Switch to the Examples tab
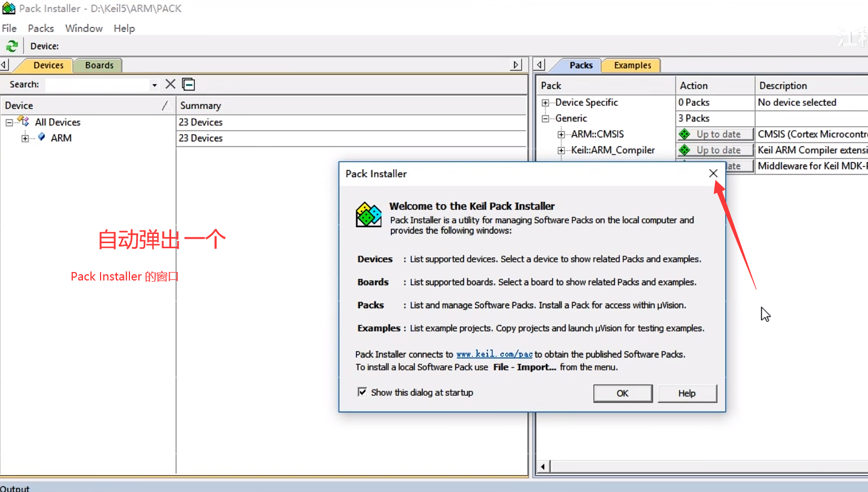This screenshot has width=868, height=492. (x=632, y=65)
